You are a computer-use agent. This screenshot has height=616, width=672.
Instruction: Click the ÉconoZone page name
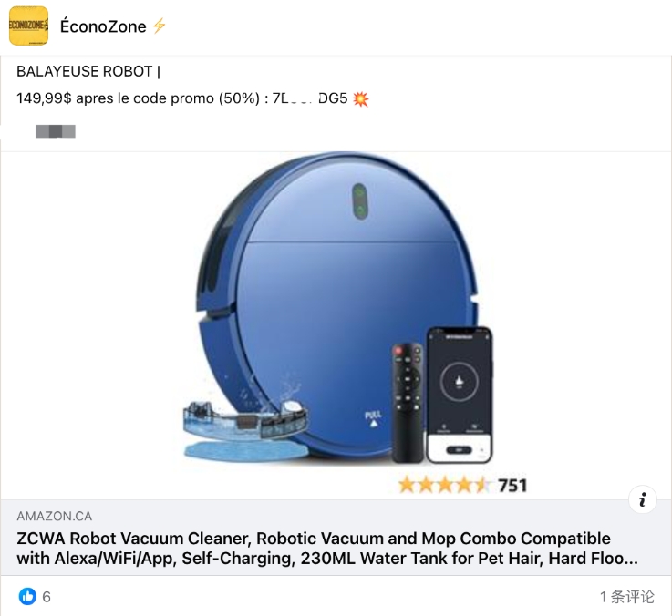coord(103,26)
